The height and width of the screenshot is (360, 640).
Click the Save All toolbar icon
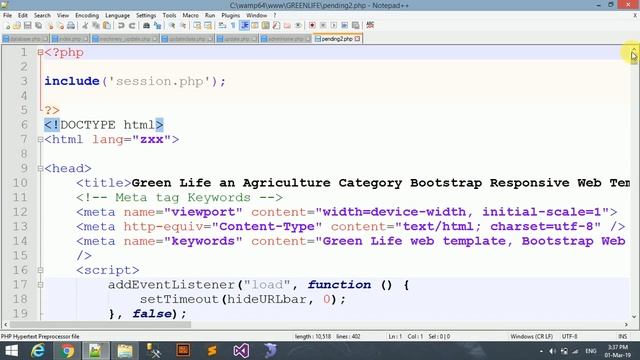(38, 25)
